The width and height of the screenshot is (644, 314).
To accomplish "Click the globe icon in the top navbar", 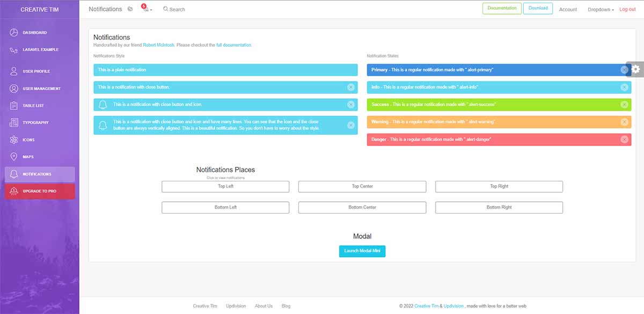I will pyautogui.click(x=129, y=9).
